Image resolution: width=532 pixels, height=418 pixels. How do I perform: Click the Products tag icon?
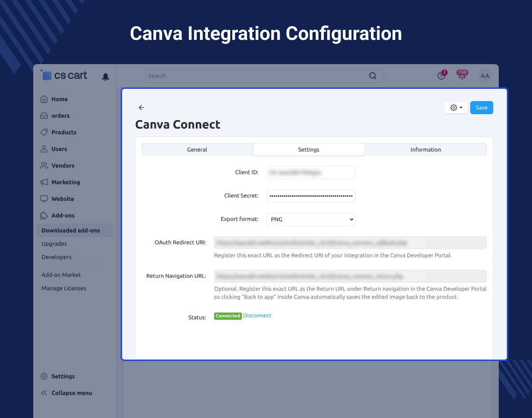[44, 133]
